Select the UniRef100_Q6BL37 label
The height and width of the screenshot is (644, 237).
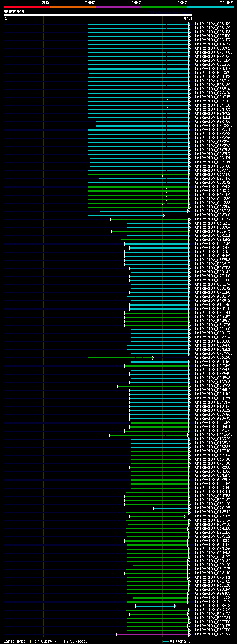pyautogui.click(x=213, y=333)
